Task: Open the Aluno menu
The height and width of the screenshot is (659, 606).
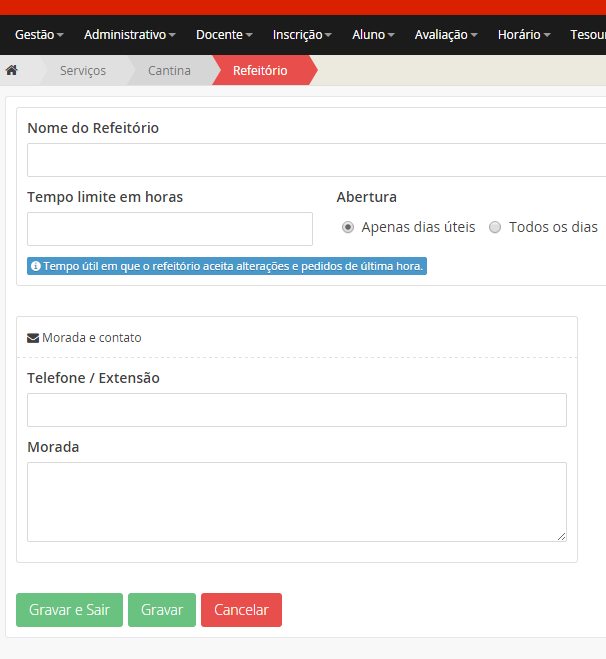Action: pos(373,34)
